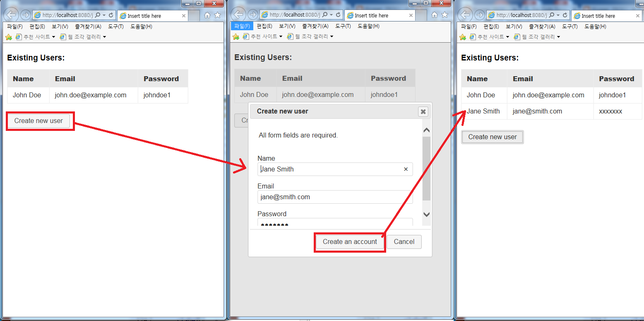Click the forward navigation arrow in the right window

coord(481,14)
